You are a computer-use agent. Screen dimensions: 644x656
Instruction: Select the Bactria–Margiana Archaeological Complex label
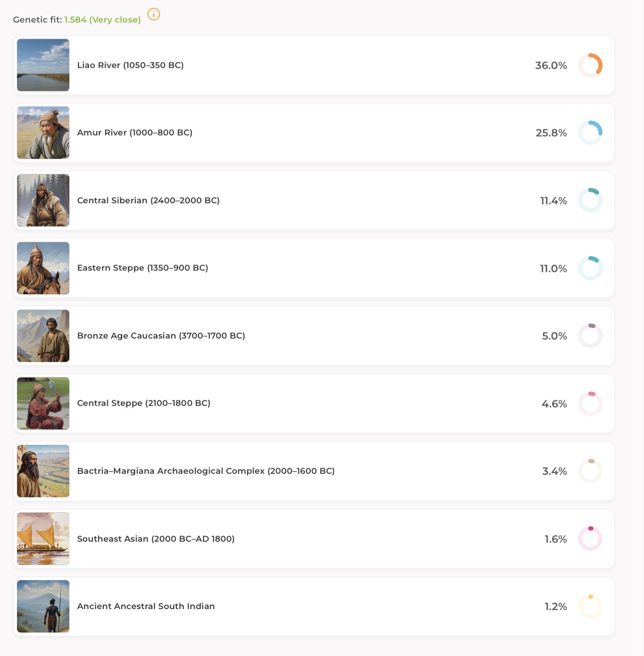pos(206,471)
